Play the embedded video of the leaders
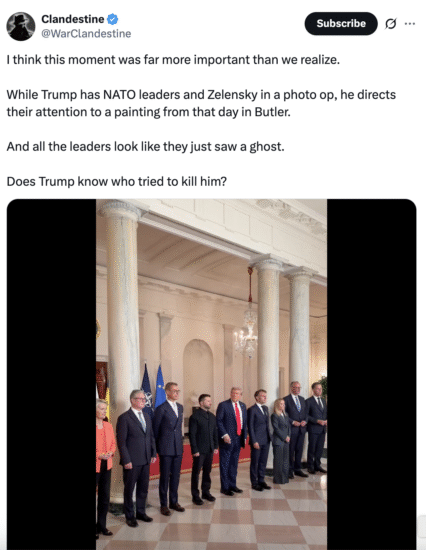Screen dimensions: 426x550 click(212, 374)
